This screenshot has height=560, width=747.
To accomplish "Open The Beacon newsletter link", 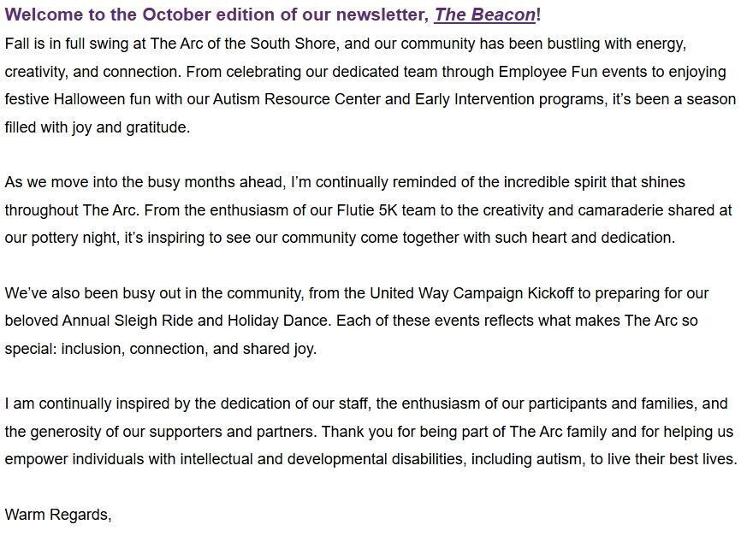I will point(485,15).
